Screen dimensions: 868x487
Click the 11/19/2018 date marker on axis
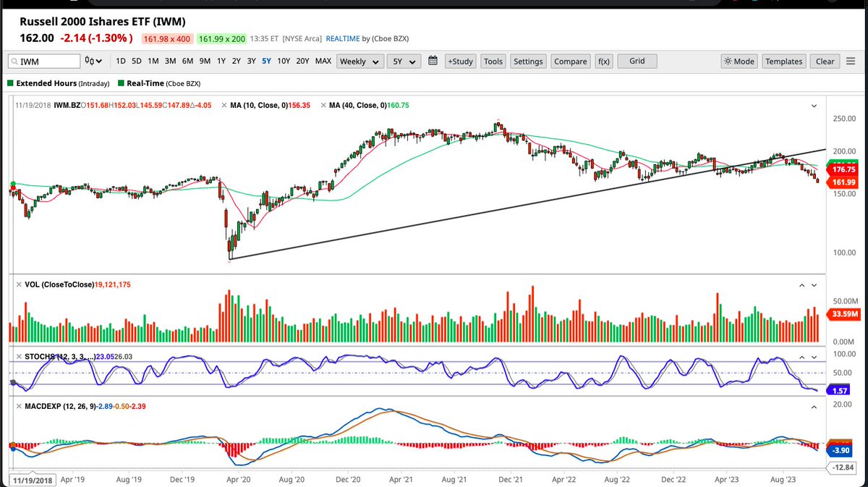(x=33, y=480)
